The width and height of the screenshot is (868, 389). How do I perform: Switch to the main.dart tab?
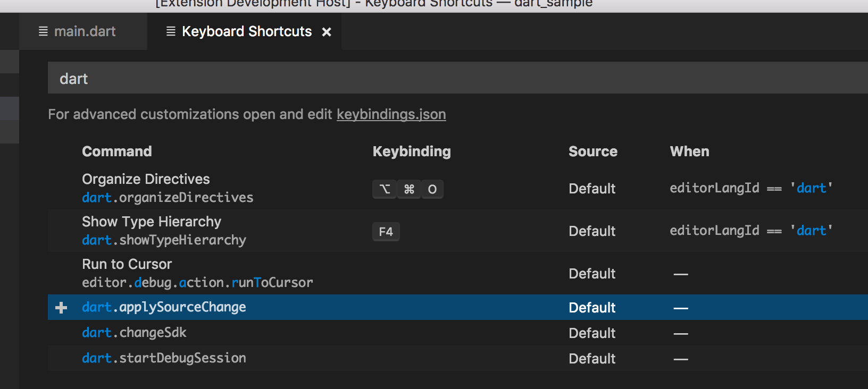84,31
